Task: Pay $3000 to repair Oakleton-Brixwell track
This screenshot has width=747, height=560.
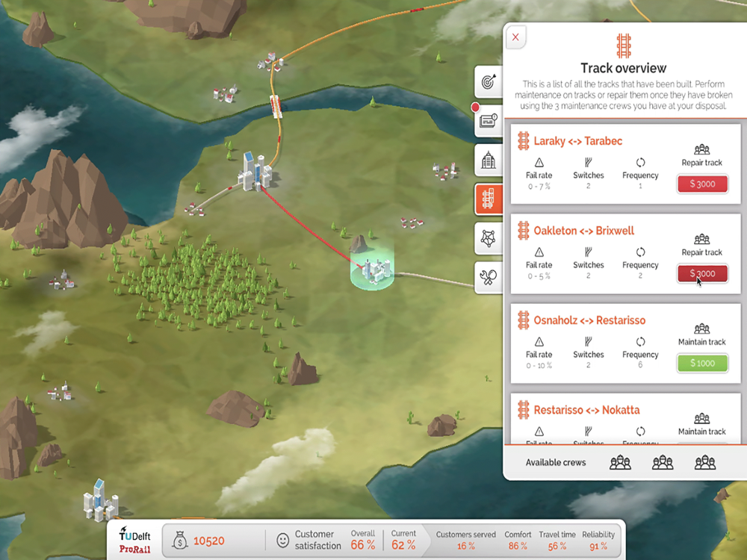Action: (x=702, y=273)
